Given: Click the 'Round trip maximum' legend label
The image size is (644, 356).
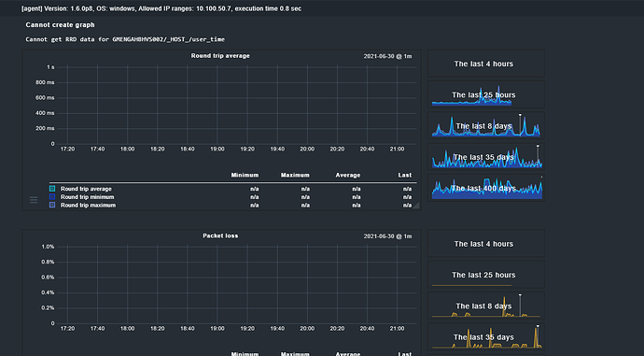Looking at the screenshot, I should point(88,206).
